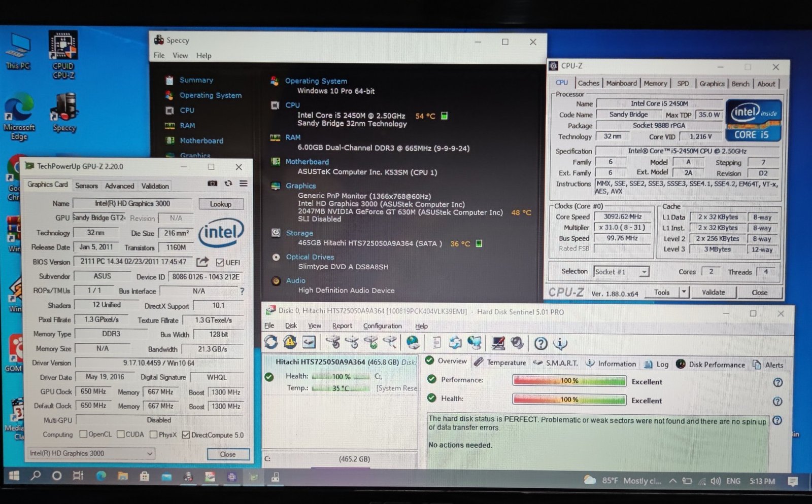Toggle the DirectCompute 5.0 checkbox in GPU-Z
Image resolution: width=812 pixels, height=504 pixels.
(x=186, y=435)
